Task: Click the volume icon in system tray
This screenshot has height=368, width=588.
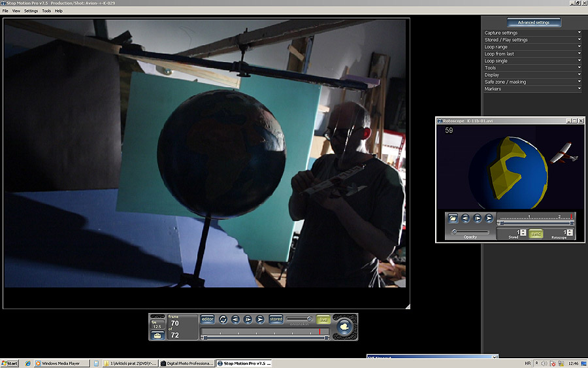Action: [x=544, y=363]
